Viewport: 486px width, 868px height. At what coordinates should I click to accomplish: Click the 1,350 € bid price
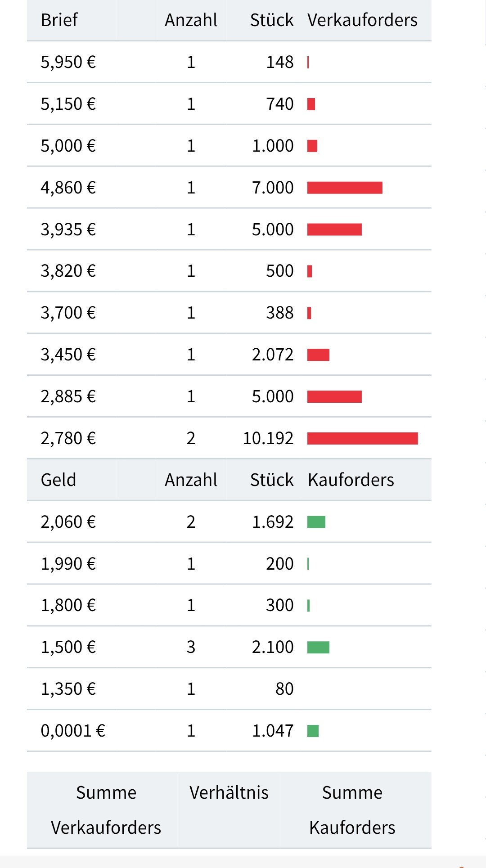coord(68,689)
